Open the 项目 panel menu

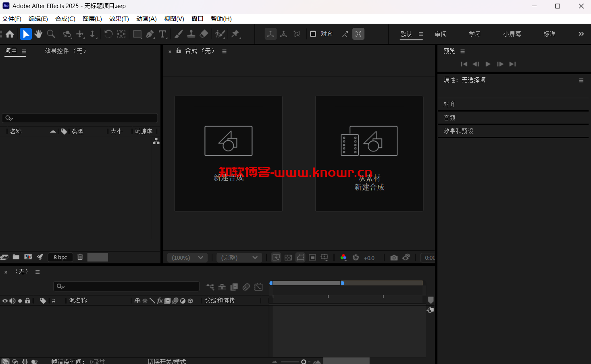click(x=24, y=52)
